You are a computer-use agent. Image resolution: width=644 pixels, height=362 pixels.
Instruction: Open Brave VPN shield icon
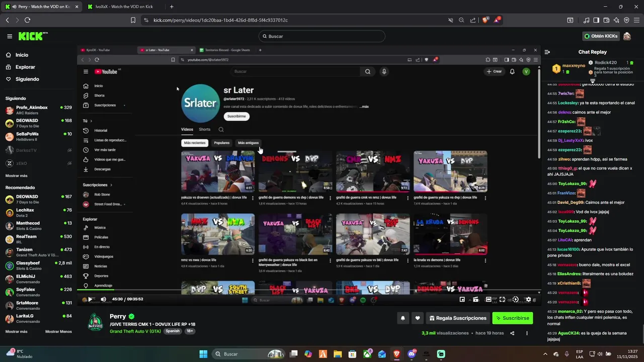pos(626,20)
